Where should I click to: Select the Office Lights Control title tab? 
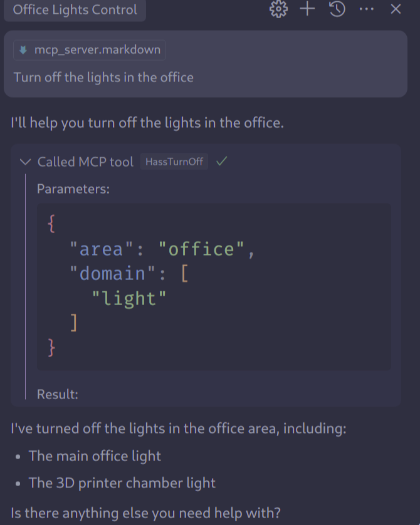pyautogui.click(x=75, y=10)
